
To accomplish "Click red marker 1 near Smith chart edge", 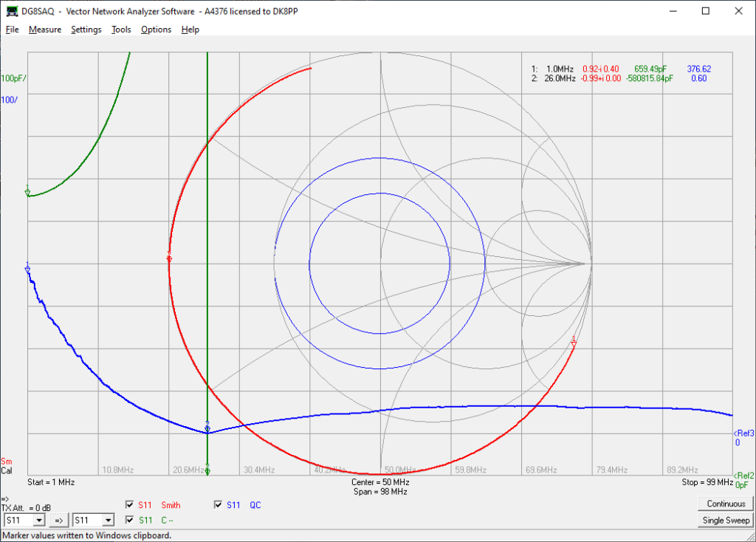I will (573, 341).
